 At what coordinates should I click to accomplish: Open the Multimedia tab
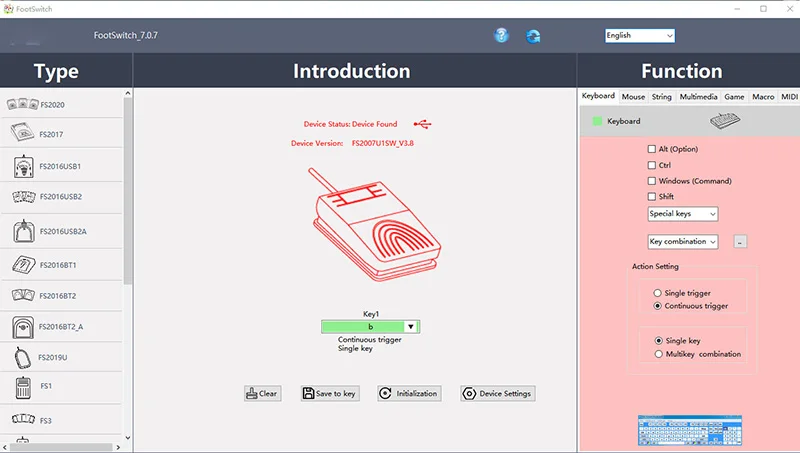pos(698,97)
